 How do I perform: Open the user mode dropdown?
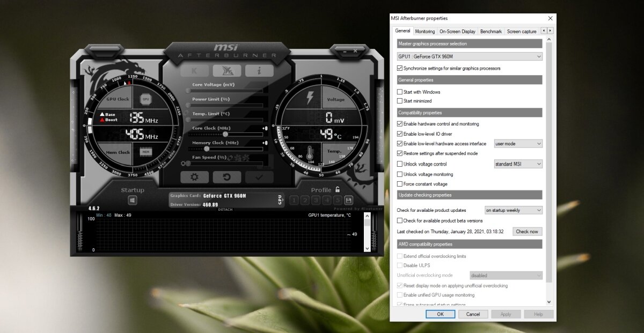click(x=518, y=144)
